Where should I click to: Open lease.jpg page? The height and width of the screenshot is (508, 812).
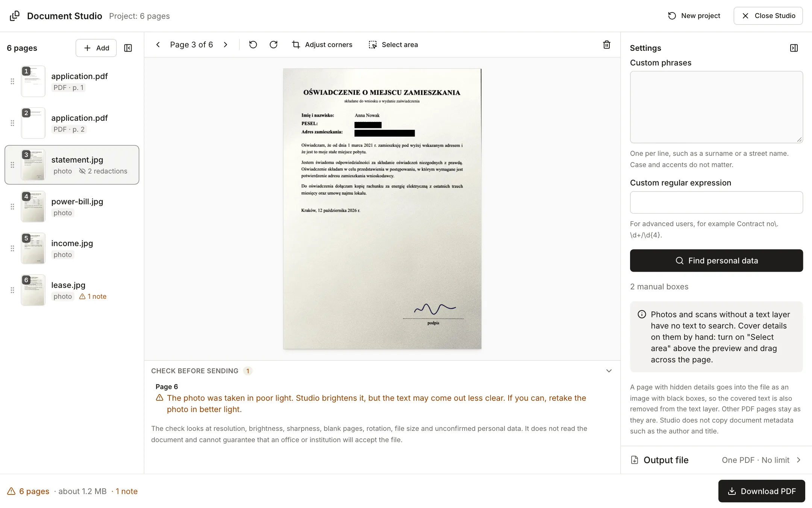click(72, 290)
